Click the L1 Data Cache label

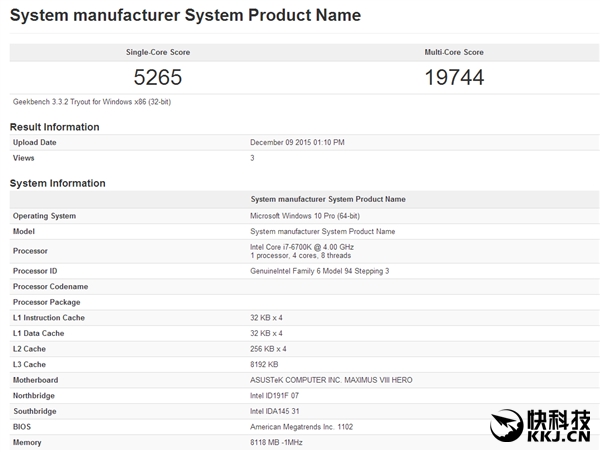[x=38, y=333]
